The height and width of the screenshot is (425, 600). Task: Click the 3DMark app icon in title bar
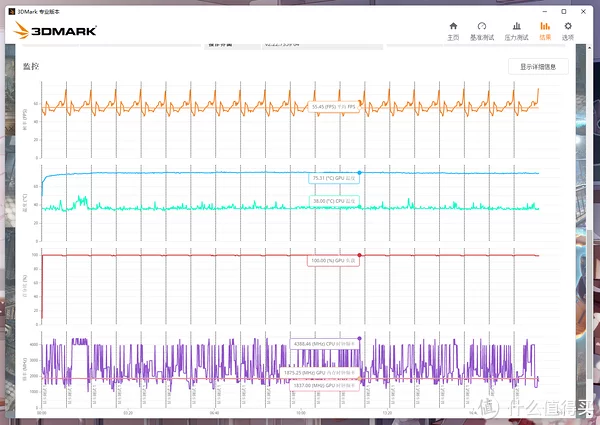tap(12, 12)
